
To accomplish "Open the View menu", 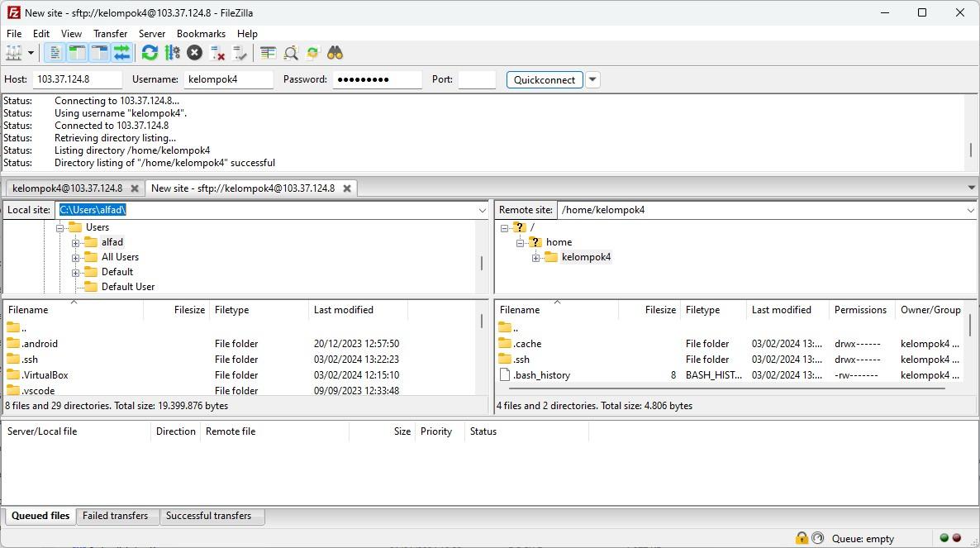I will pos(71,34).
